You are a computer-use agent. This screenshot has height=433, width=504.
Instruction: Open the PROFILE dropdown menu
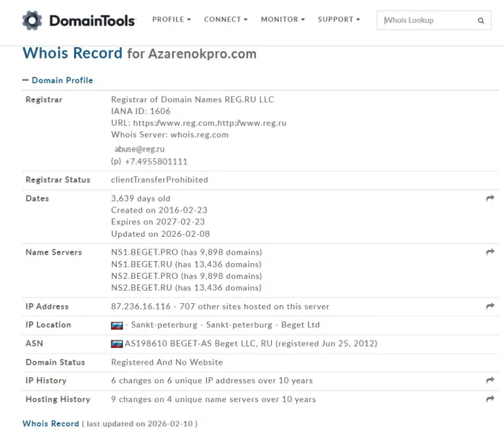coord(171,20)
